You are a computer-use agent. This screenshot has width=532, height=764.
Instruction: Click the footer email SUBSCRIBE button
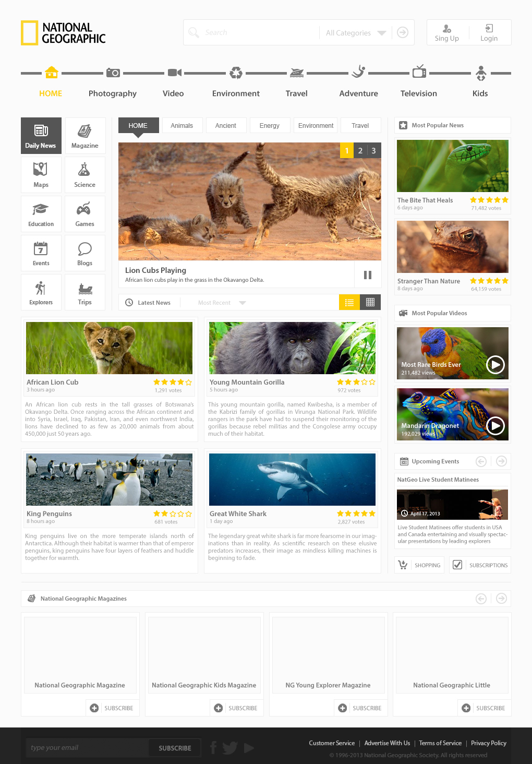(175, 748)
